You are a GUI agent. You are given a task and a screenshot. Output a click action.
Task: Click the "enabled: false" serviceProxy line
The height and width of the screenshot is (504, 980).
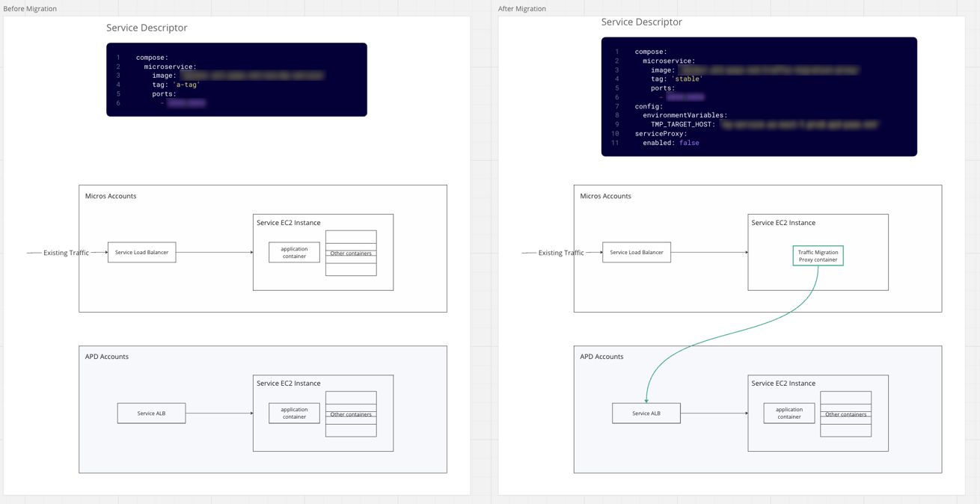(670, 143)
